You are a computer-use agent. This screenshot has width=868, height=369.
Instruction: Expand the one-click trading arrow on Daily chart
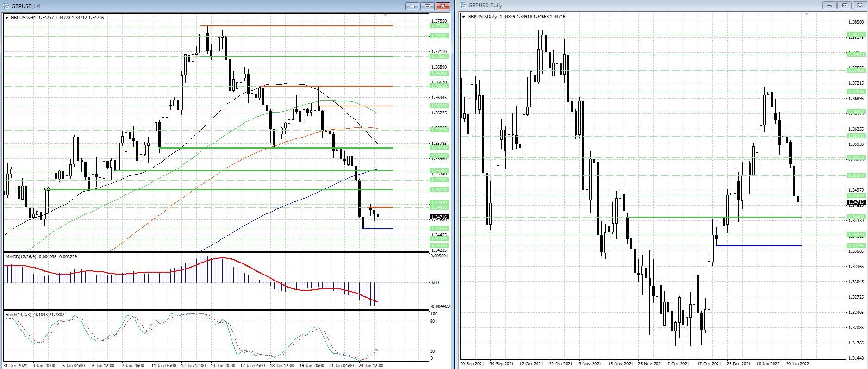coord(463,17)
